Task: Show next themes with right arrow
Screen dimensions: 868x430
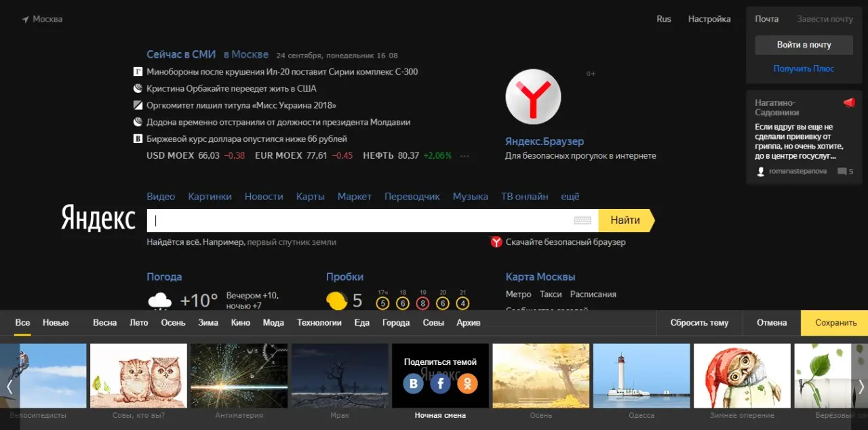Action: point(861,387)
